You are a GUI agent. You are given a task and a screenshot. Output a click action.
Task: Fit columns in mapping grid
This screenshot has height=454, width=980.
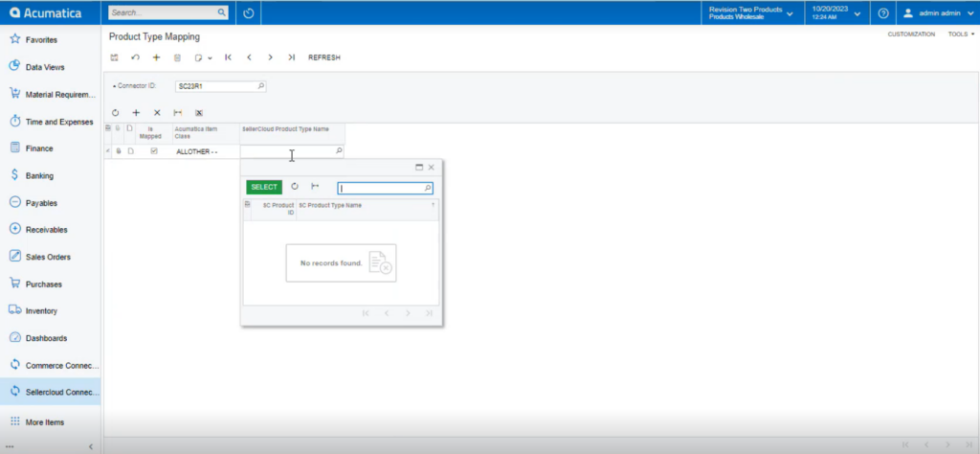coord(177,113)
